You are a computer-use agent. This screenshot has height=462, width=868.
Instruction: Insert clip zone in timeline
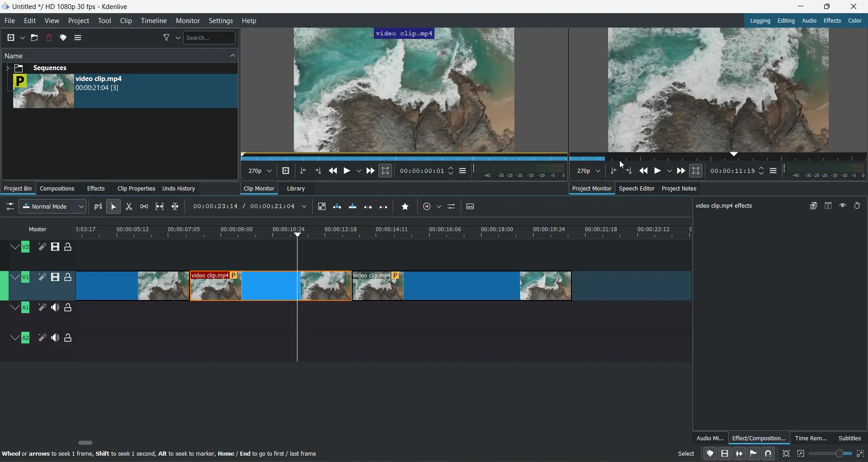[337, 207]
